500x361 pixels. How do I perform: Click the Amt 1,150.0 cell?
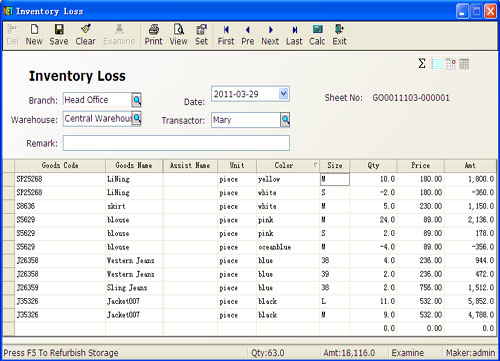pos(470,206)
